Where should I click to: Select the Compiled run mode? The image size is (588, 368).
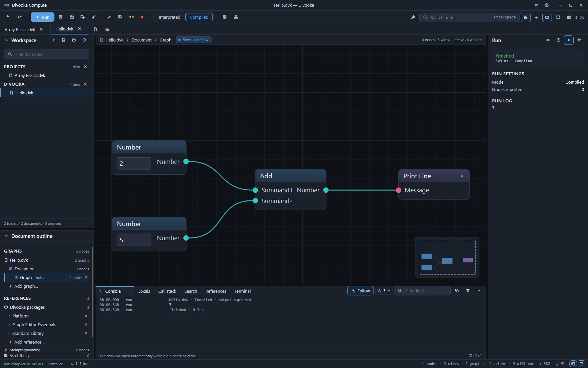coord(199,17)
